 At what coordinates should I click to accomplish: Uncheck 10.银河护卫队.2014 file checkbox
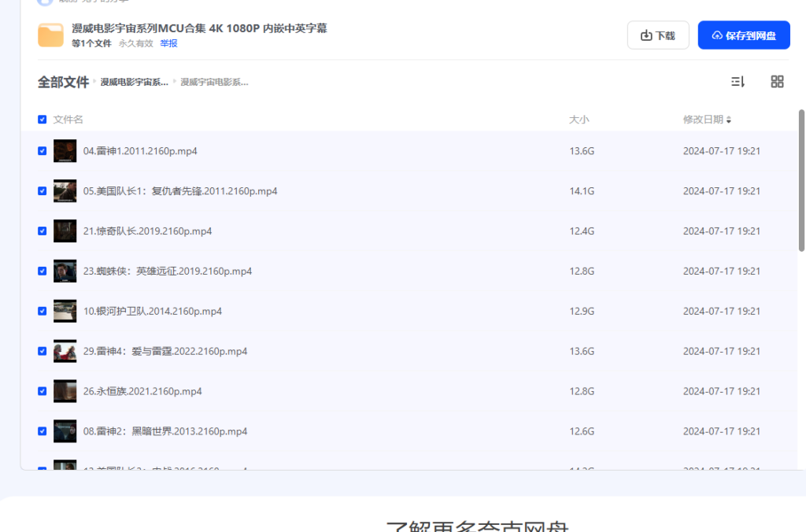click(x=43, y=312)
